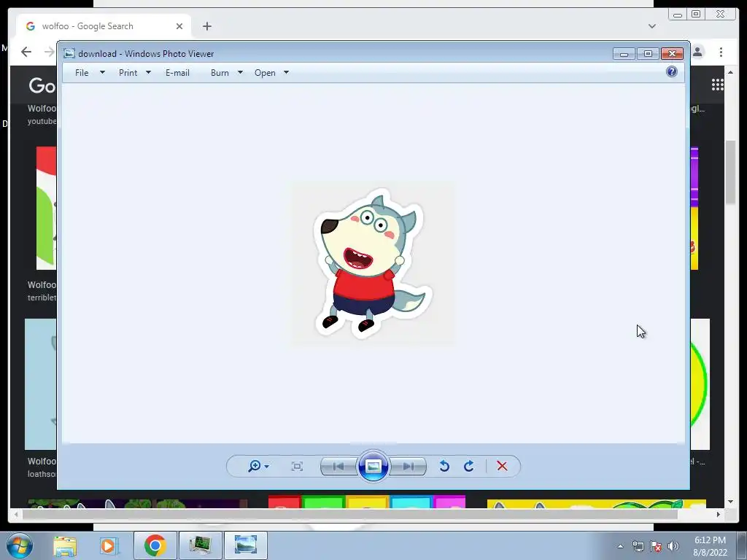
Task: Open the Windows Start menu
Action: (20, 545)
